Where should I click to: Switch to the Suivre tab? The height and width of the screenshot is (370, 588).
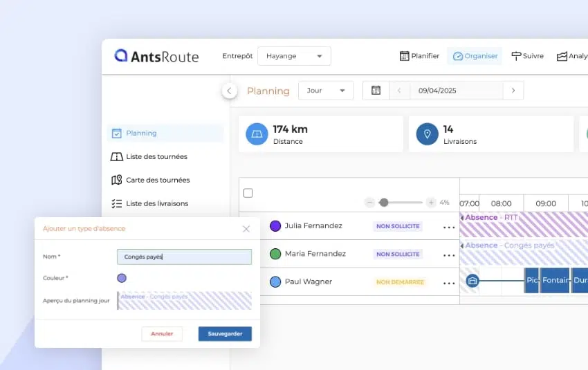pos(527,56)
